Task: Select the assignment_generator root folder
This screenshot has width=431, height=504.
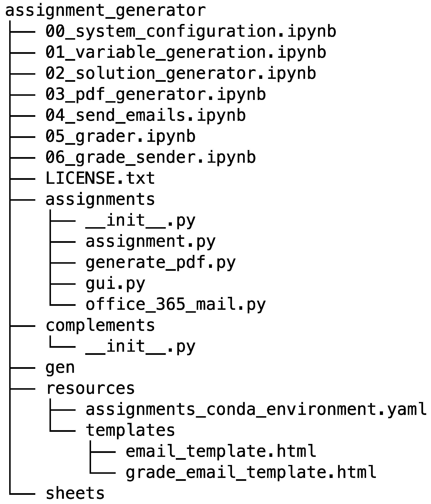Action: (105, 11)
